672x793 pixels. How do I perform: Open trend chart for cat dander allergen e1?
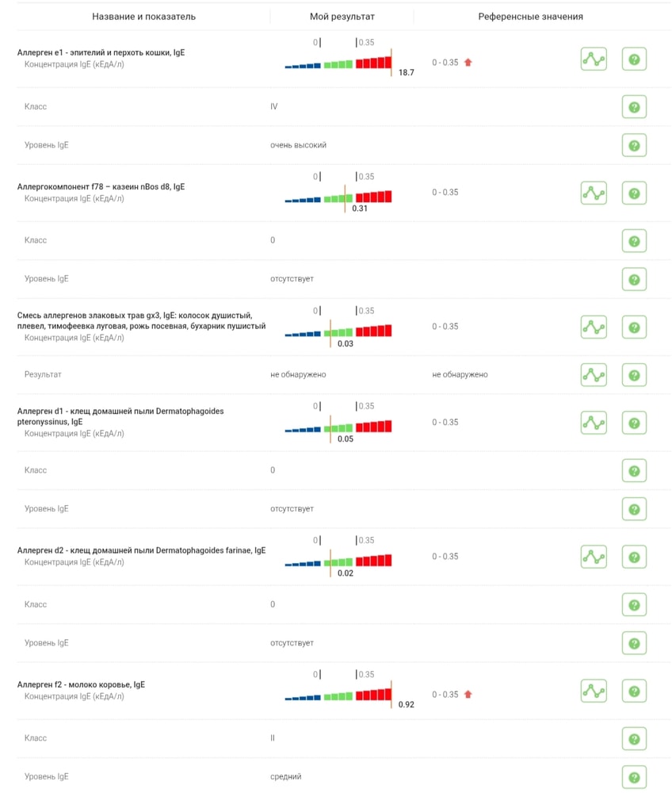594,59
